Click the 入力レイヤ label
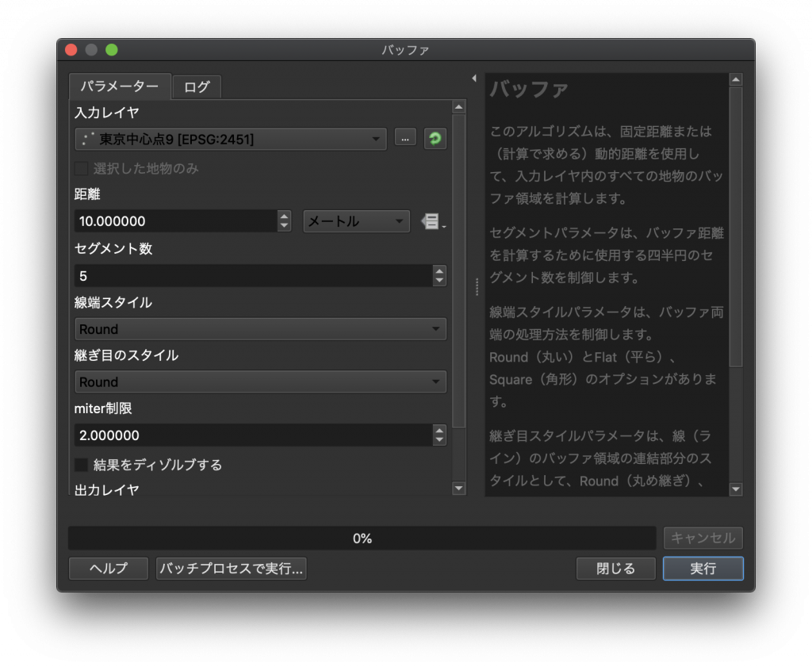The width and height of the screenshot is (812, 667). pos(107,113)
